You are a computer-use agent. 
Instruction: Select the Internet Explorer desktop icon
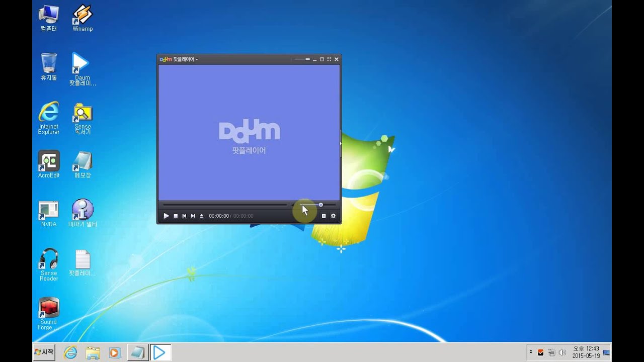tap(49, 118)
